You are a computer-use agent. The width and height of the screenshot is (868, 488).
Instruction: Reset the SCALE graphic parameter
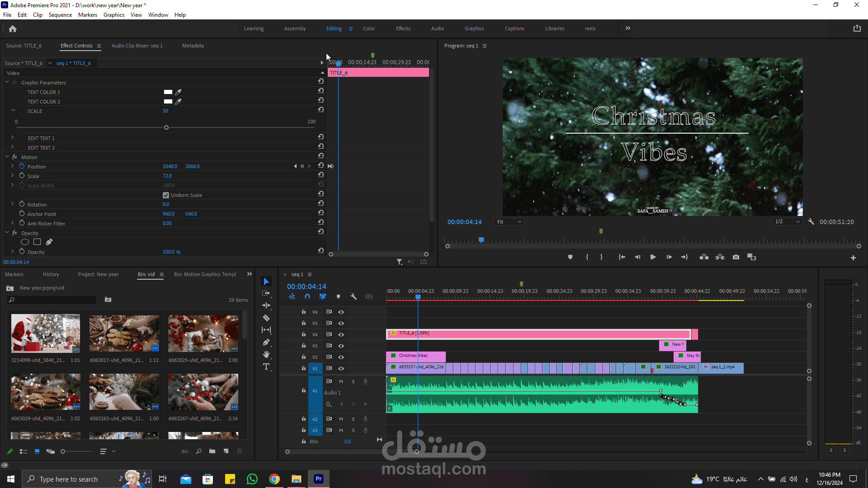tap(321, 110)
